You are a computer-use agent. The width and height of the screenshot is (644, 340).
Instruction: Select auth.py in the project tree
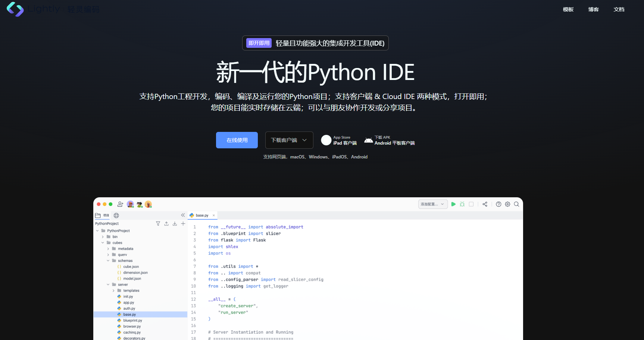pos(128,308)
